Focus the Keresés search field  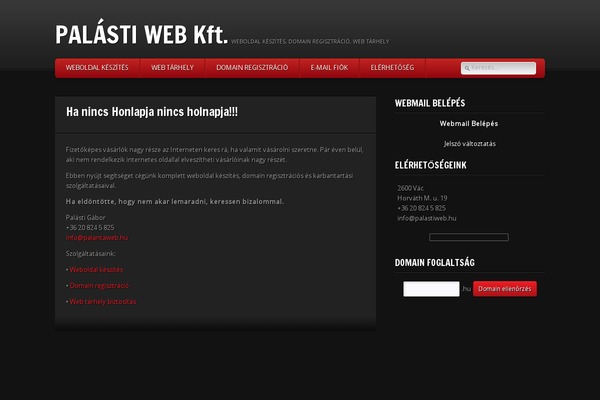coord(498,68)
